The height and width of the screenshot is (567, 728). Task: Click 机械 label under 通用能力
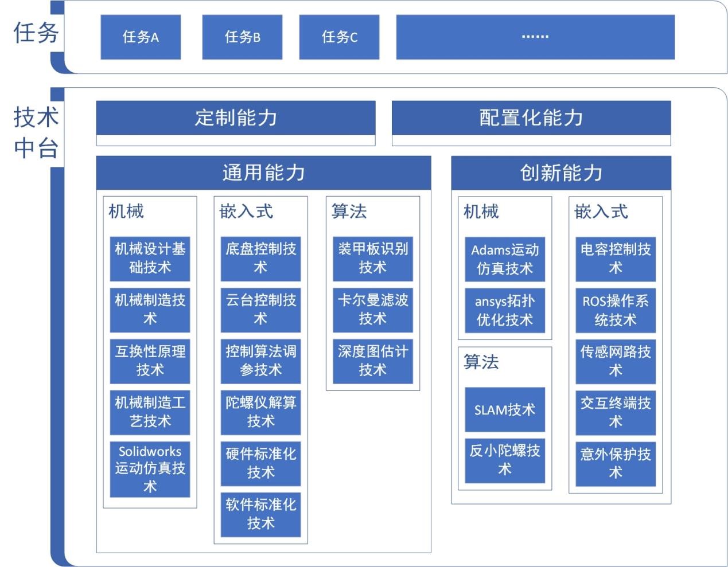click(x=126, y=212)
